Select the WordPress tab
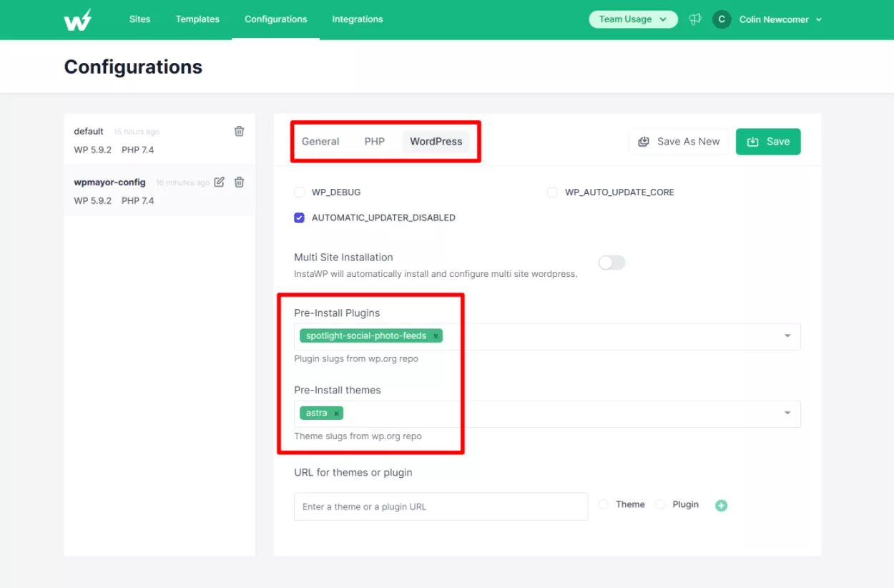This screenshot has width=894, height=588. (436, 142)
